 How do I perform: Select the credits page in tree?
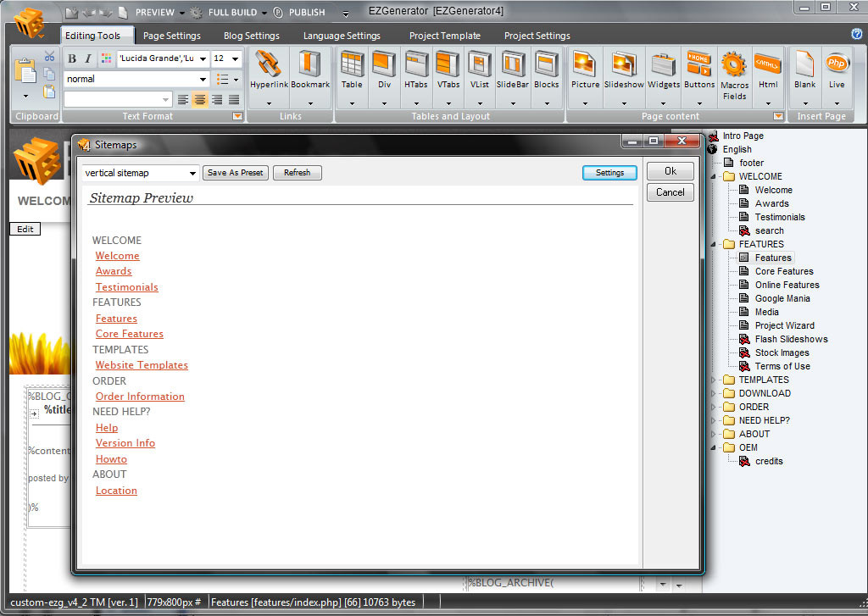tap(769, 462)
